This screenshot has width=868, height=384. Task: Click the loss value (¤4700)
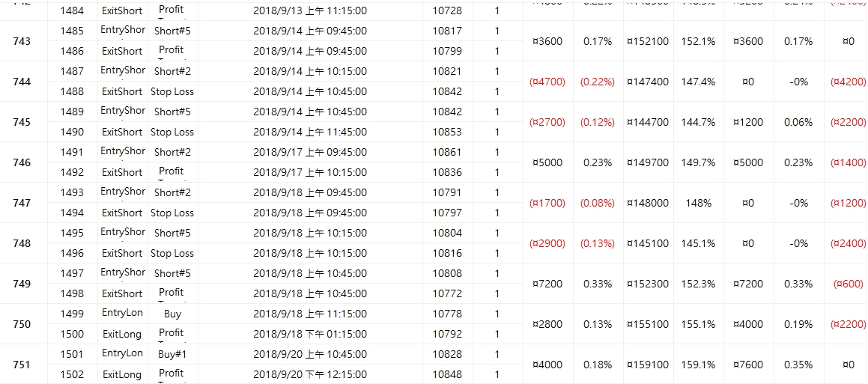click(x=547, y=82)
